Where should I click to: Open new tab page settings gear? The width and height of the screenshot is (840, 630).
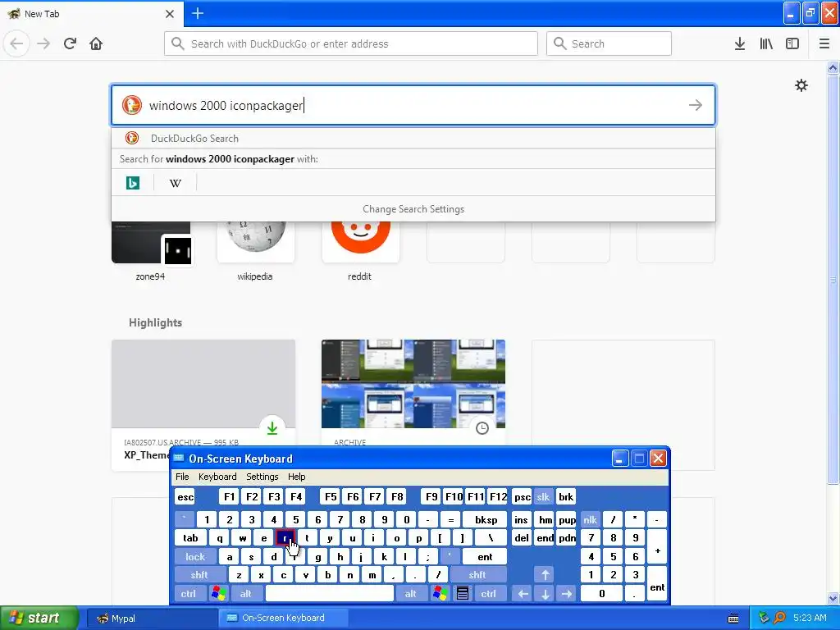[801, 85]
